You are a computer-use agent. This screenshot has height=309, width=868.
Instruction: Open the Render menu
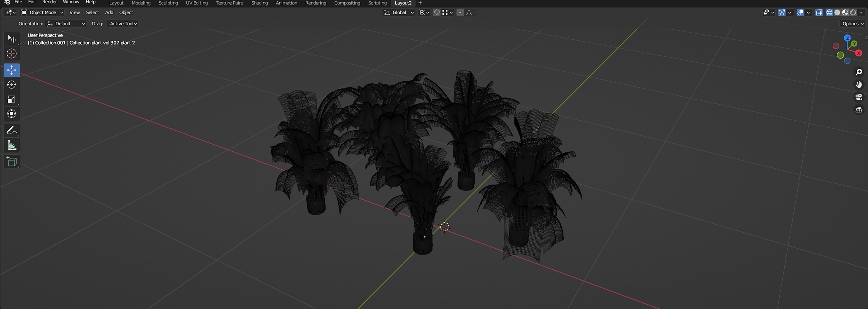click(49, 2)
